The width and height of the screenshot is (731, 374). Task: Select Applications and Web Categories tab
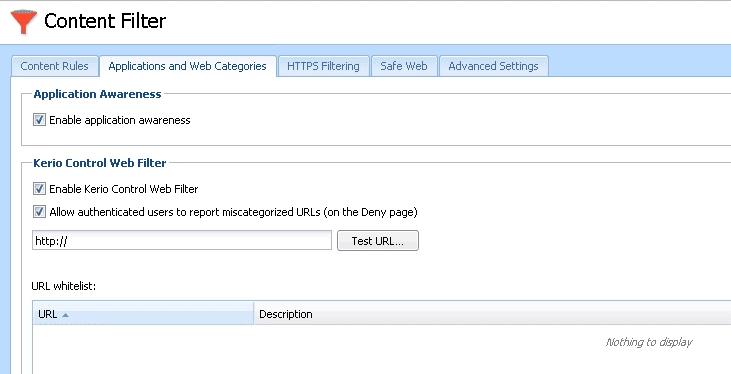(187, 66)
